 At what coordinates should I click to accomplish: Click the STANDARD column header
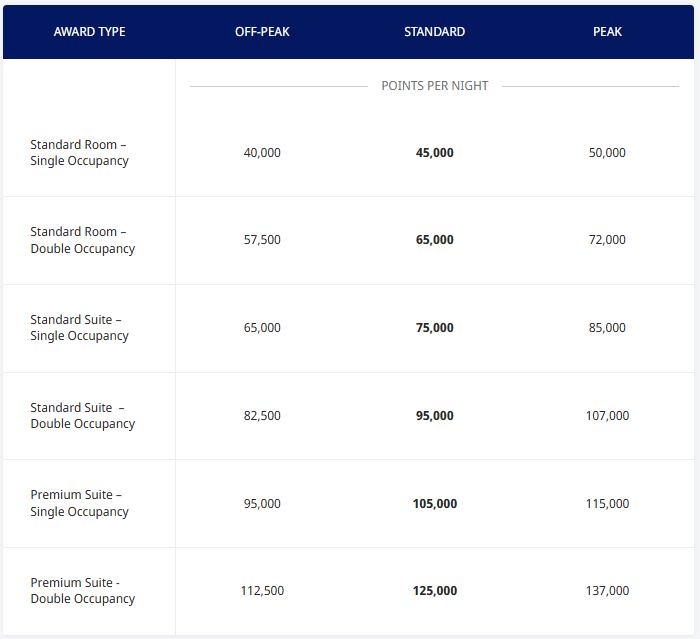pos(434,32)
